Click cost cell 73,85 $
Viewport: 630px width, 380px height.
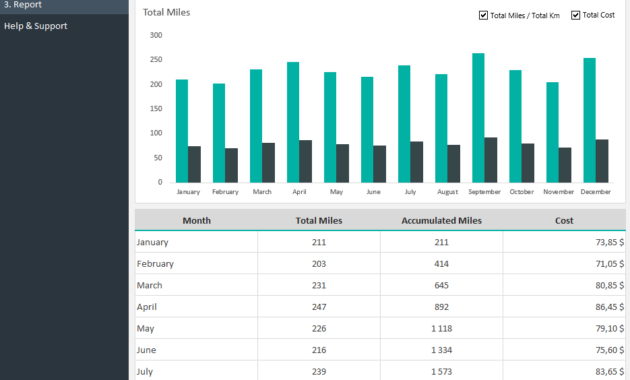[564, 242]
